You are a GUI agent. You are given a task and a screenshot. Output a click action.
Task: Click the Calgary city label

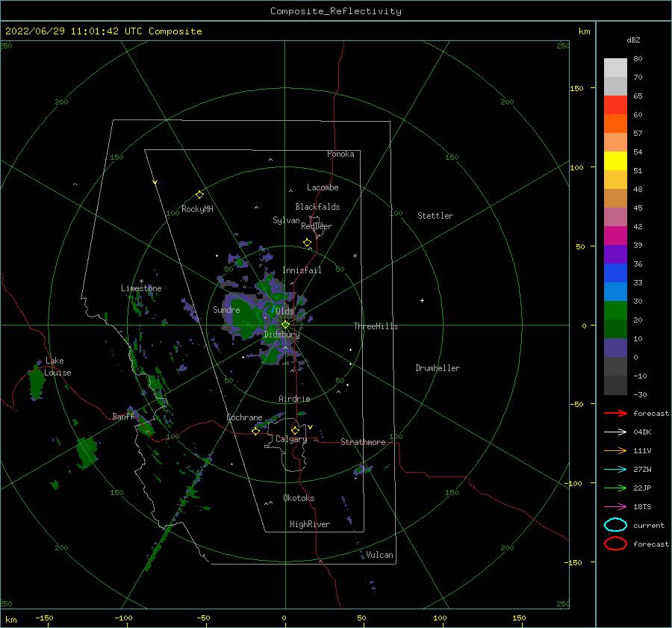[x=291, y=439]
